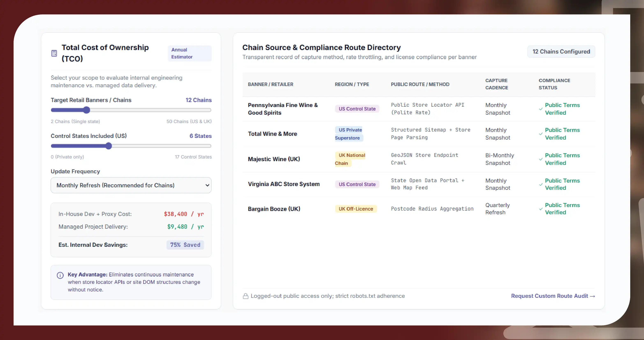Image resolution: width=644 pixels, height=340 pixels.
Task: Click the 12 Chains Configured badge
Action: point(561,51)
